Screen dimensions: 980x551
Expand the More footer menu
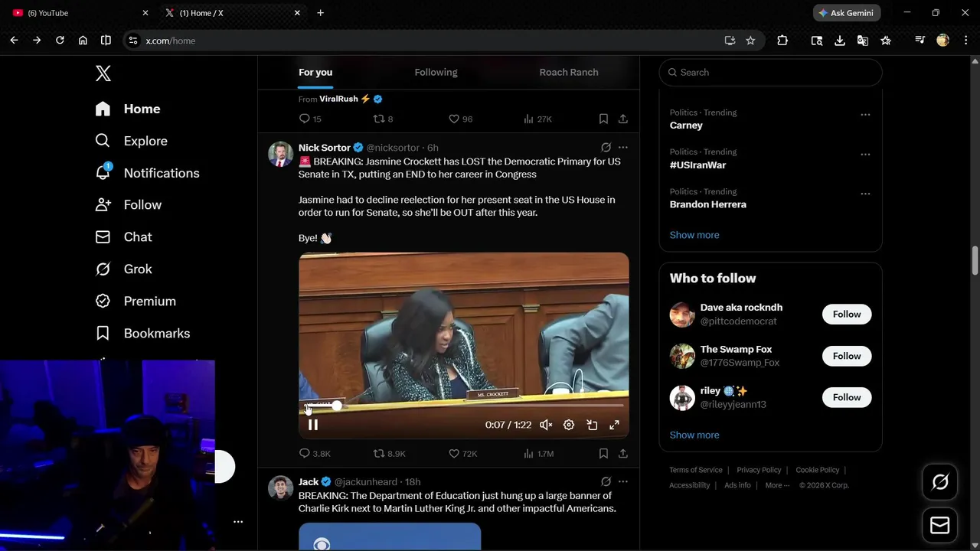[x=777, y=485]
